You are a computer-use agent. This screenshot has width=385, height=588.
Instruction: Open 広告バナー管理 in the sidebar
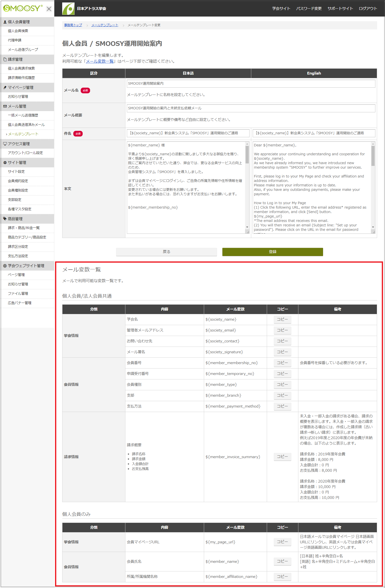pyautogui.click(x=19, y=303)
